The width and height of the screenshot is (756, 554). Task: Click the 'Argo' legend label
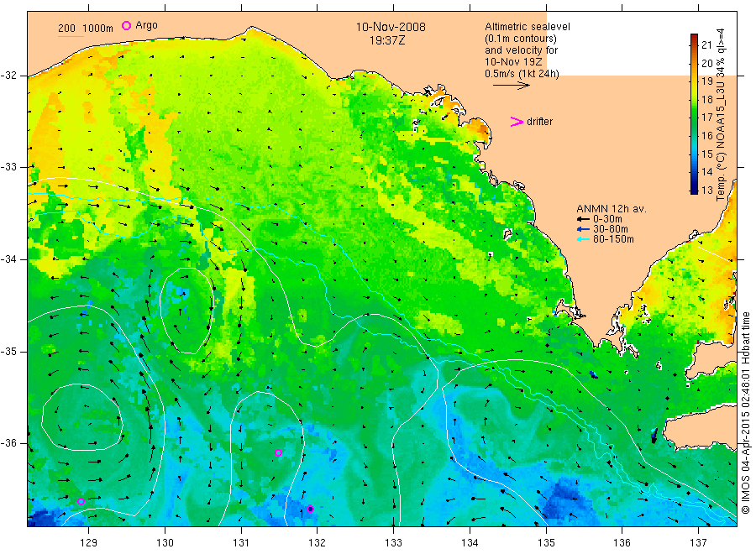tap(146, 25)
